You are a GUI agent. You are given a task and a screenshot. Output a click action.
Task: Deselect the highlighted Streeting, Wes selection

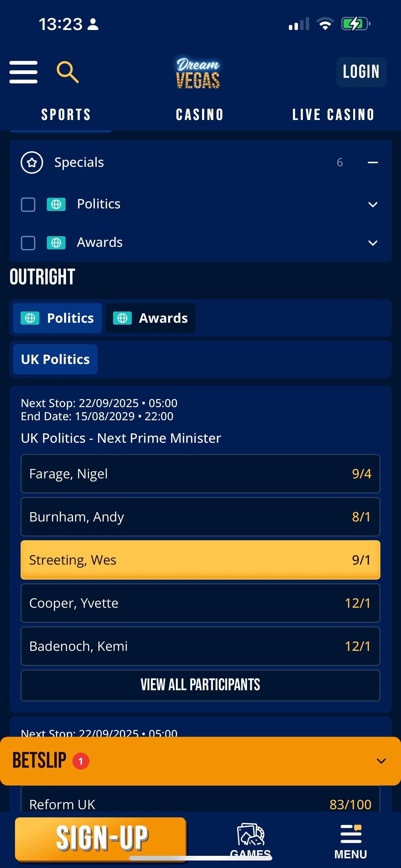pos(200,560)
